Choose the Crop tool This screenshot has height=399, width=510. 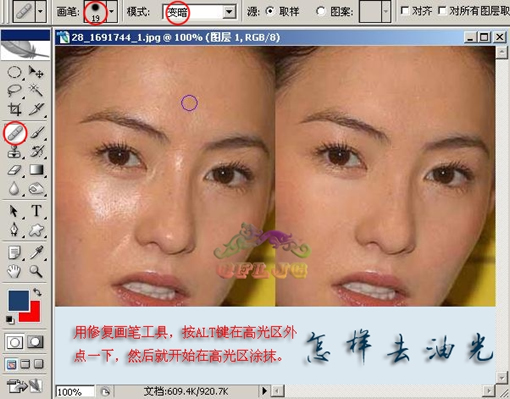coord(15,109)
